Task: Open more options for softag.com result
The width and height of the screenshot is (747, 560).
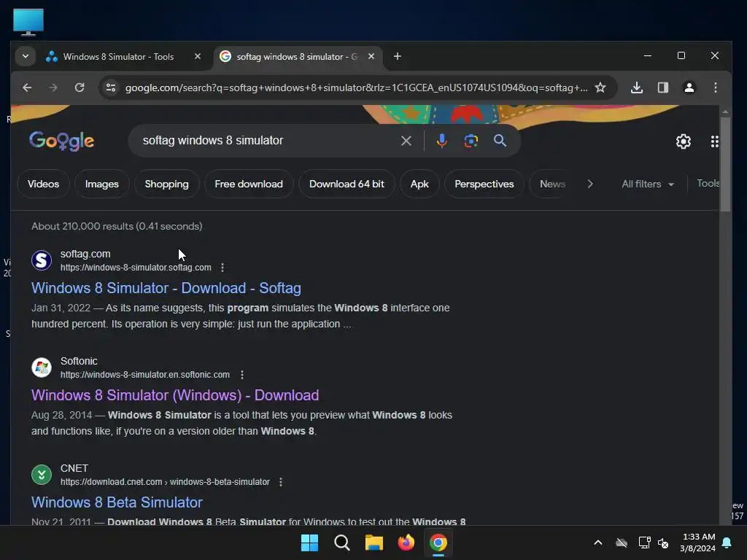Action: pos(222,268)
